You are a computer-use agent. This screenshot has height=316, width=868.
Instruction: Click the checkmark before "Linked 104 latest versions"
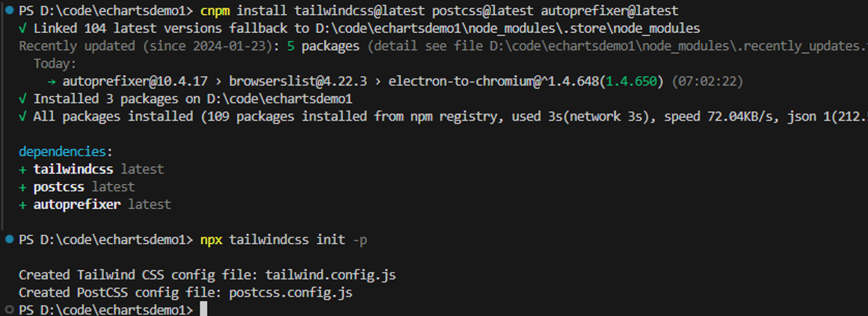click(23, 28)
